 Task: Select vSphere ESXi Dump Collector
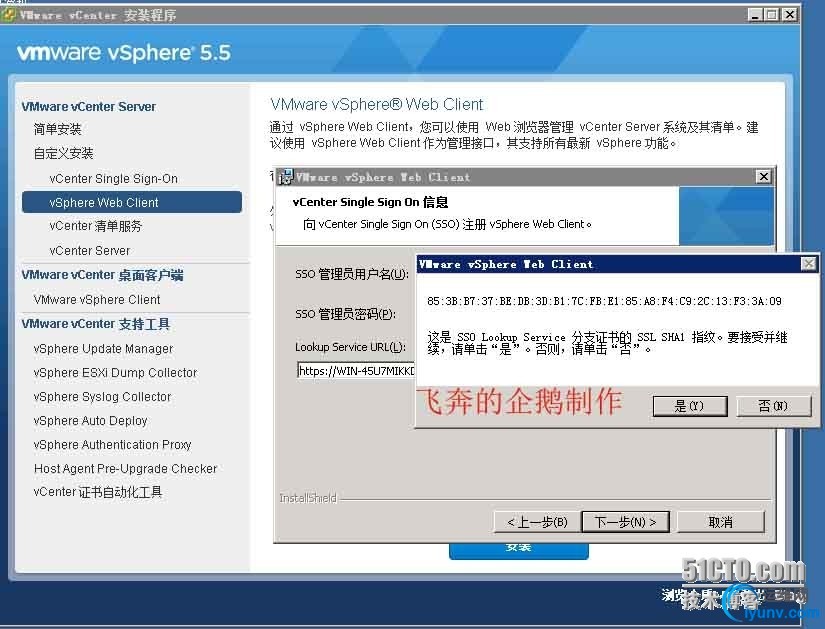[x=115, y=373]
